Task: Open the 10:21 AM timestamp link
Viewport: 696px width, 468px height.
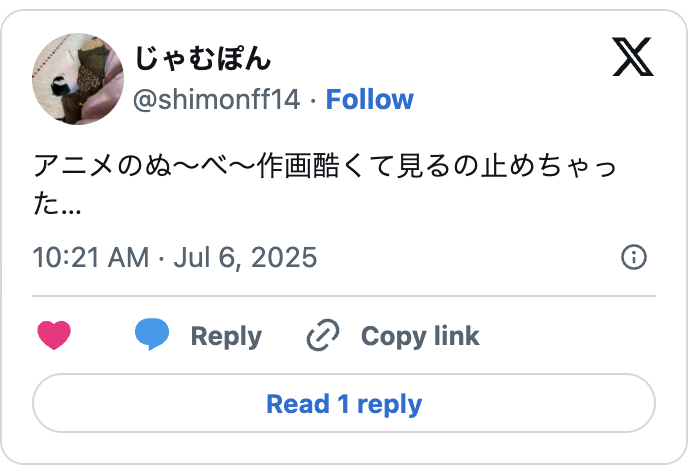Action: click(90, 257)
